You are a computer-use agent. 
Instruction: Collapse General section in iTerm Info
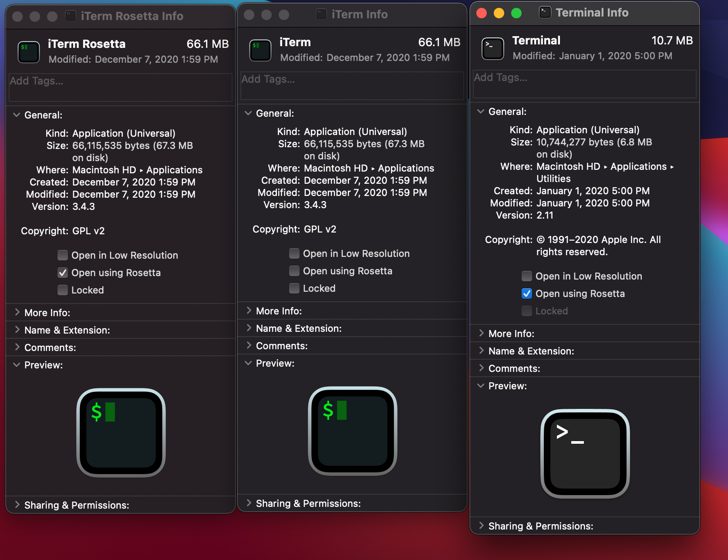248,113
